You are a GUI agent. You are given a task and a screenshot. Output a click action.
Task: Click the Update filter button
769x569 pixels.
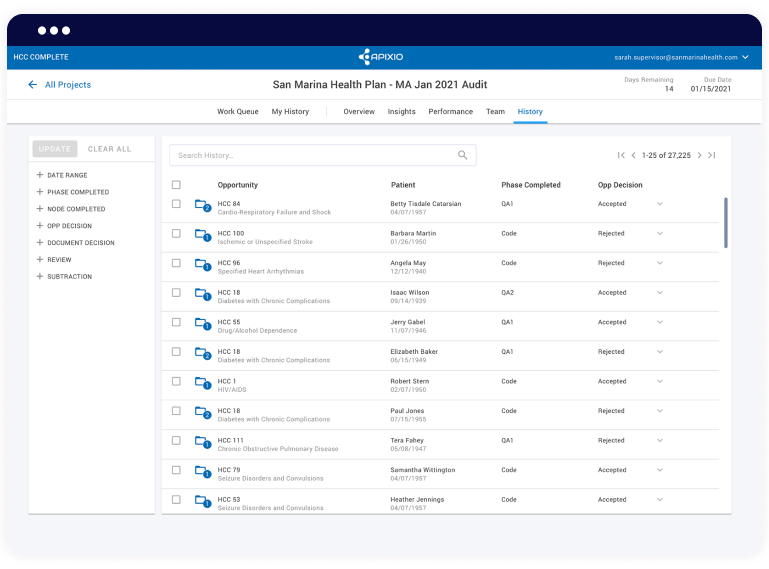point(55,149)
